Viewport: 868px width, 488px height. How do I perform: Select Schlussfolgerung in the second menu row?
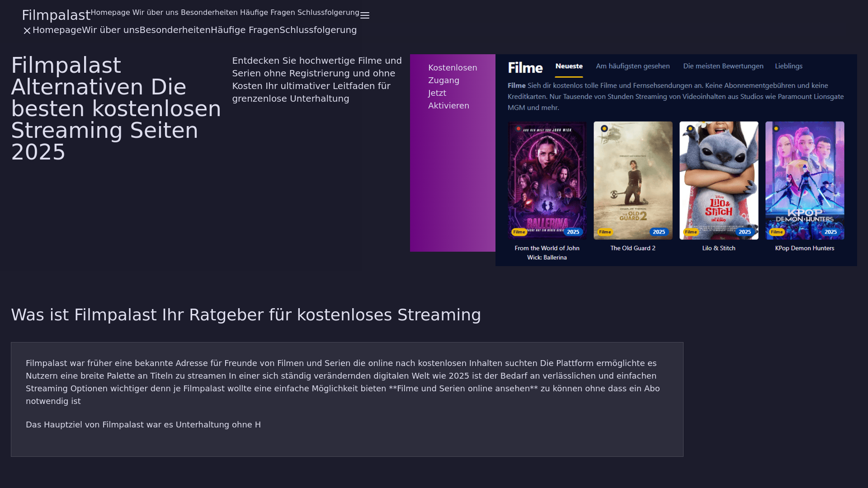pos(318,30)
